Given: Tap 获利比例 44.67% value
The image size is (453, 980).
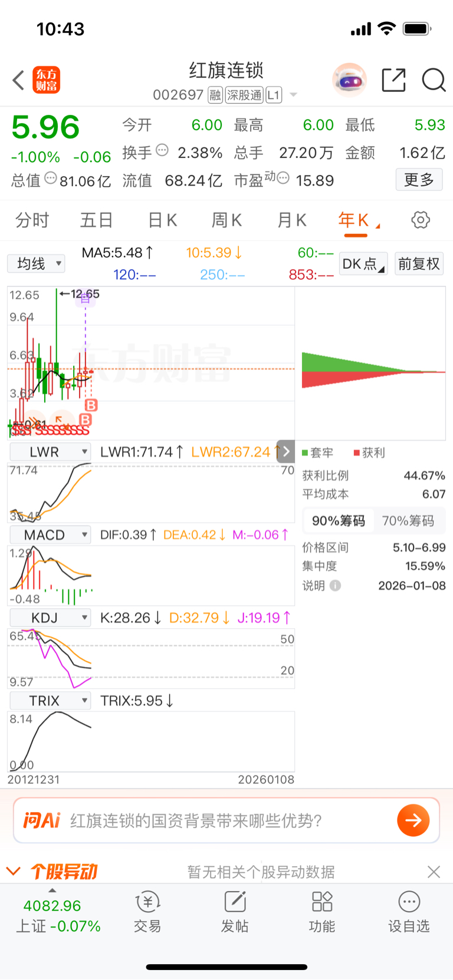Looking at the screenshot, I should click(424, 476).
